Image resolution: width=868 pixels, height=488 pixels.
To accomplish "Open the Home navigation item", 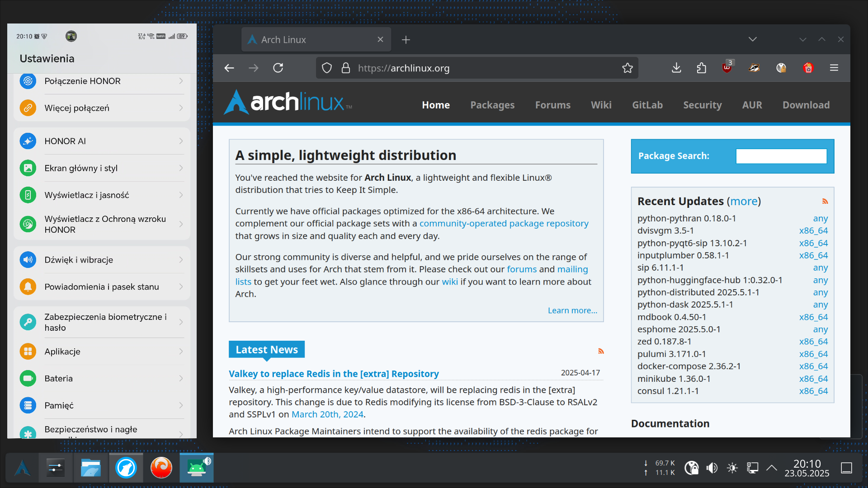I will point(436,105).
